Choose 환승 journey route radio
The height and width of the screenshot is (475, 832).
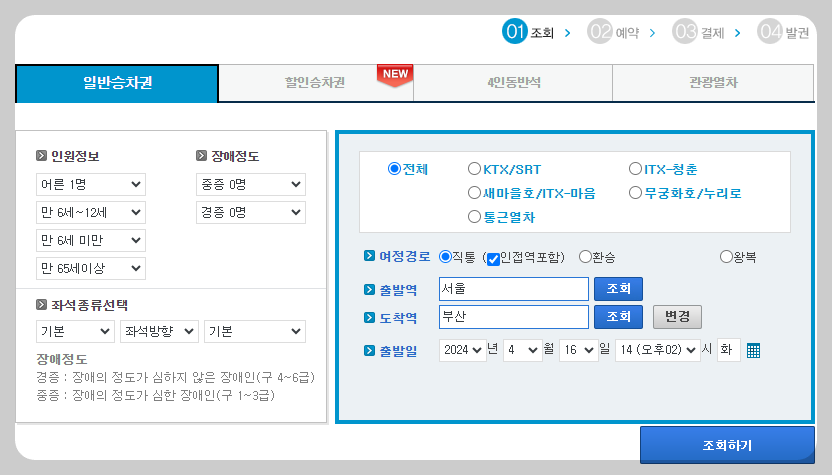coord(585,257)
